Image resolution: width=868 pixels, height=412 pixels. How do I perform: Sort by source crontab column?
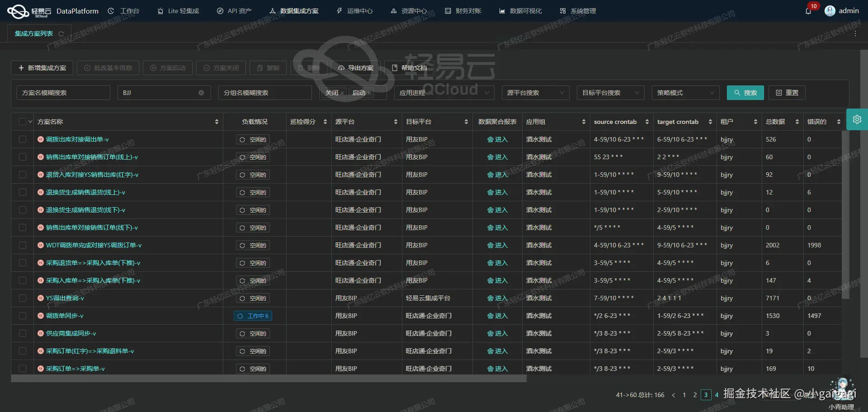coord(647,122)
